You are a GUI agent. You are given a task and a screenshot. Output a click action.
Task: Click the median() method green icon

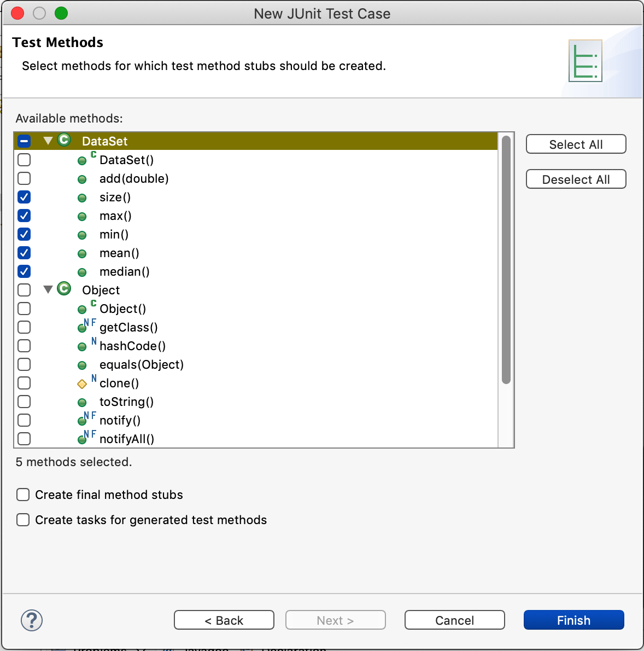pos(82,272)
